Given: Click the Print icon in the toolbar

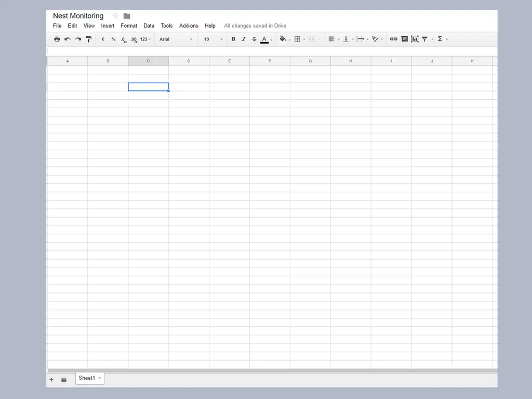Looking at the screenshot, I should [x=57, y=39].
